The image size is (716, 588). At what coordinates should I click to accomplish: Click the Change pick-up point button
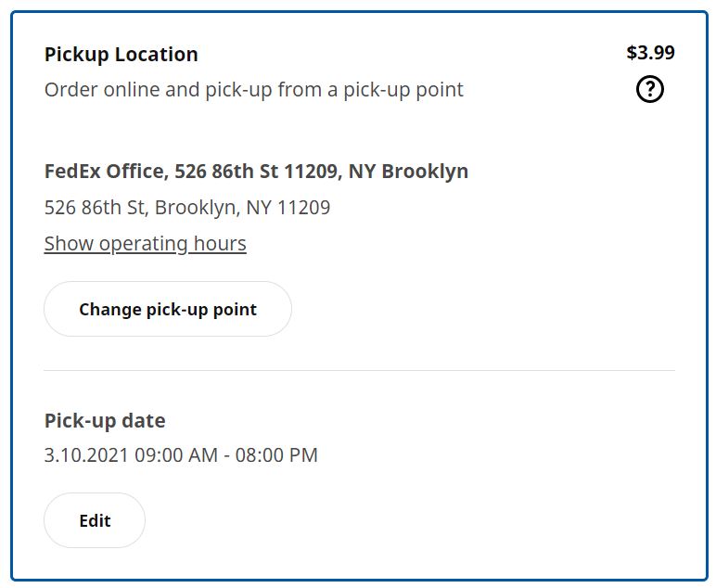click(x=168, y=309)
